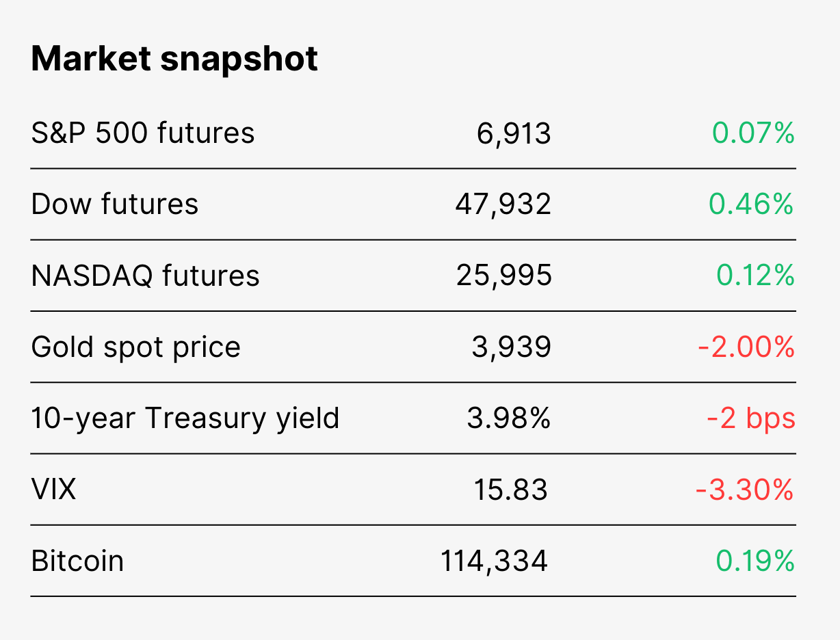Click the Bitcoin price 114,334
Image resolution: width=840 pixels, height=640 pixels.
[x=495, y=561]
